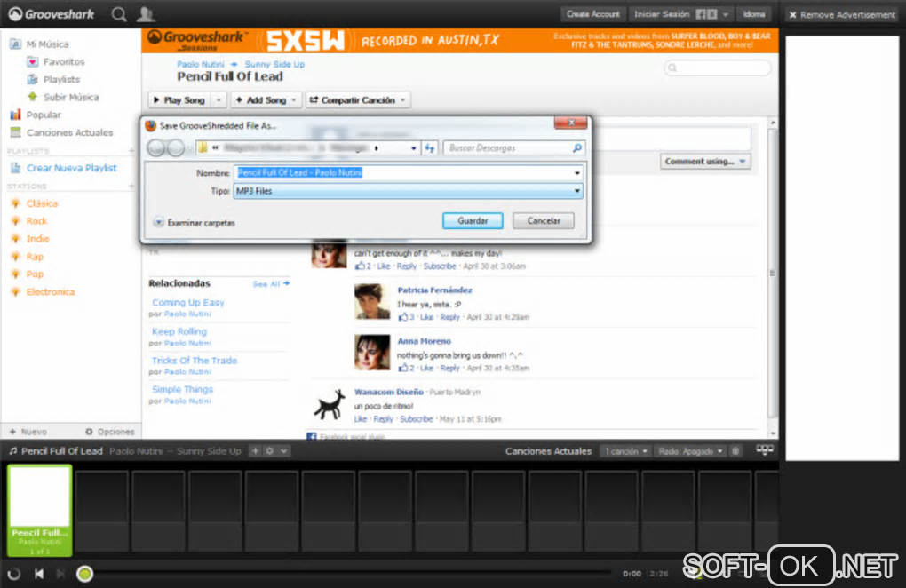This screenshot has width=906, height=588.
Task: Open the 1 canción queue dropdown
Action: tap(626, 451)
